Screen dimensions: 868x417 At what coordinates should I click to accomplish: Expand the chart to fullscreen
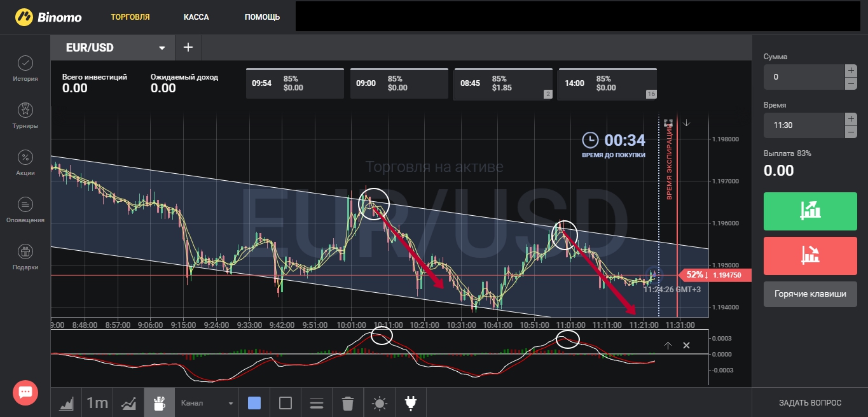pyautogui.click(x=668, y=123)
